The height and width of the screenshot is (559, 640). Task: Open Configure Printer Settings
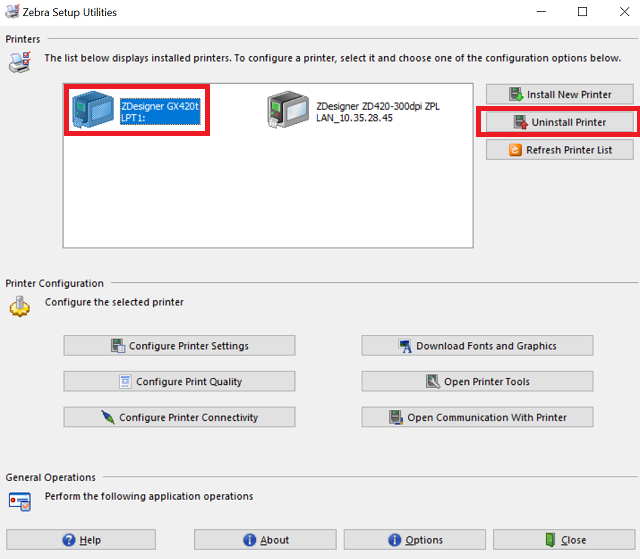(179, 346)
